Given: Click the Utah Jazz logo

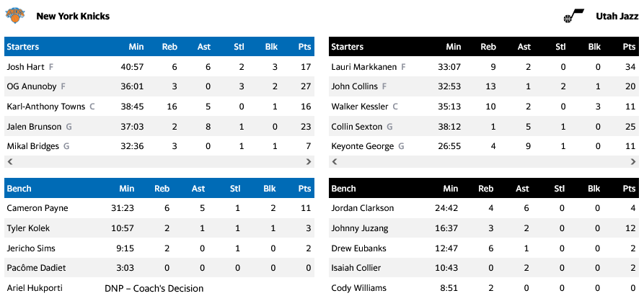Looking at the screenshot, I should tap(574, 16).
